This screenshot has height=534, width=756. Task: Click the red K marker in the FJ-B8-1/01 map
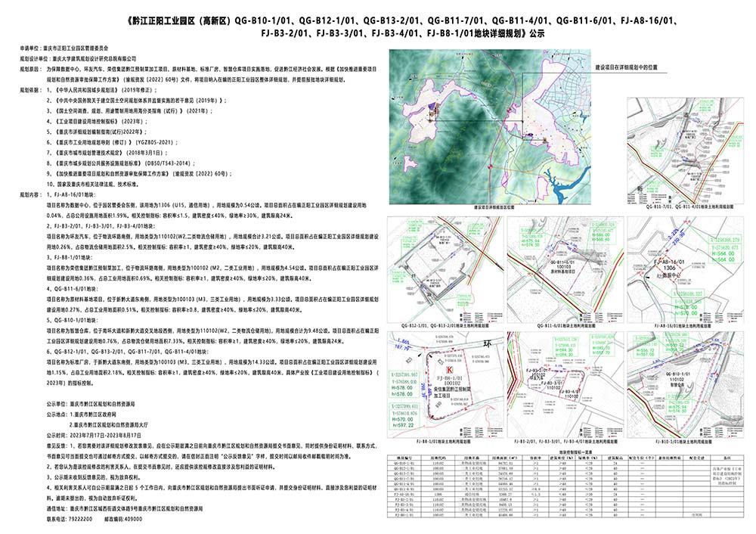[449, 370]
